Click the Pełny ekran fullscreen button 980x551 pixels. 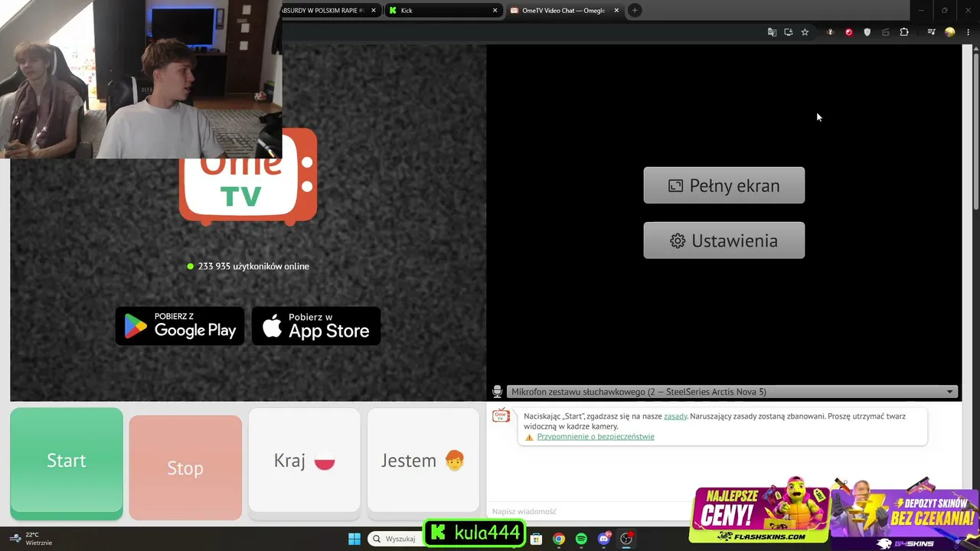click(724, 185)
